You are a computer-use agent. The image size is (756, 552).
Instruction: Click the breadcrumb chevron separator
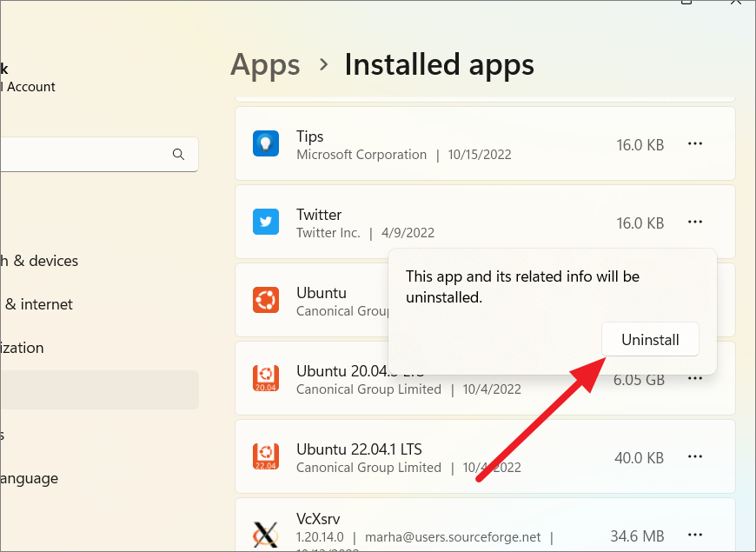click(x=323, y=64)
